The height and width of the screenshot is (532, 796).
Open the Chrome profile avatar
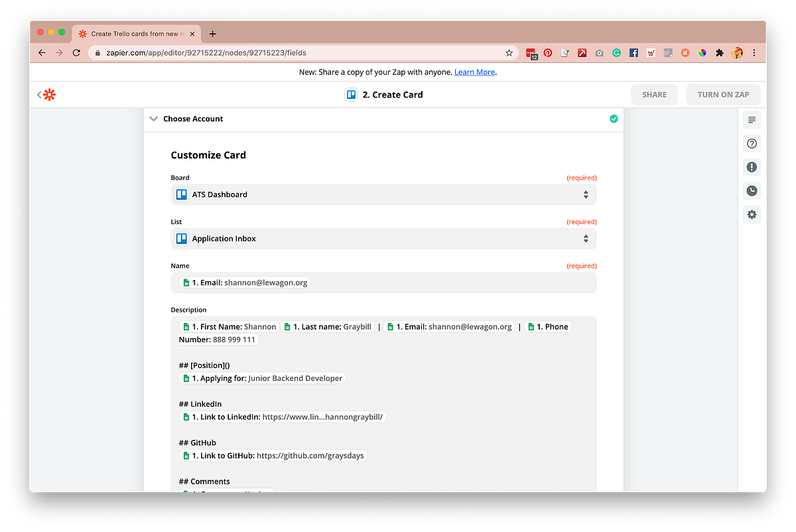click(737, 53)
